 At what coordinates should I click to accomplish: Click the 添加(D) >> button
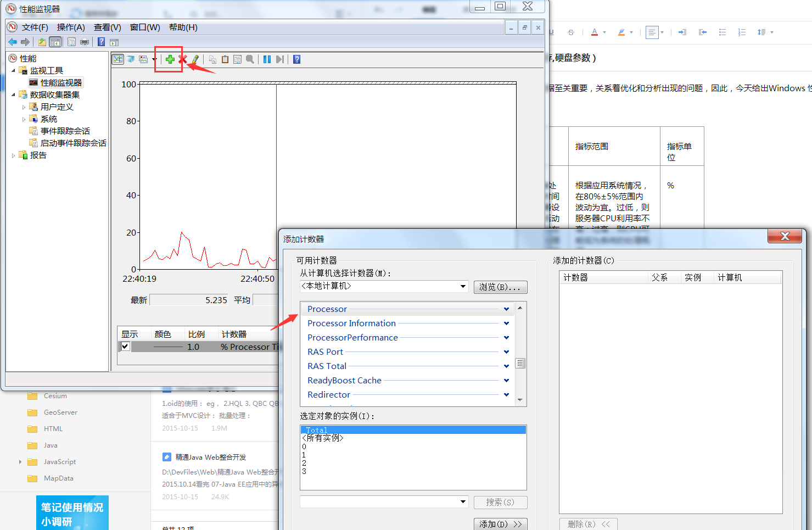500,524
